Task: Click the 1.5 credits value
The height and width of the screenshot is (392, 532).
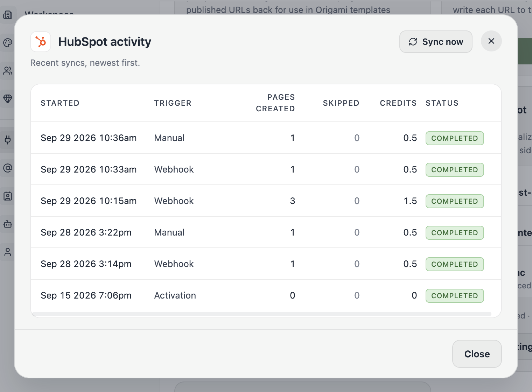Action: point(410,201)
